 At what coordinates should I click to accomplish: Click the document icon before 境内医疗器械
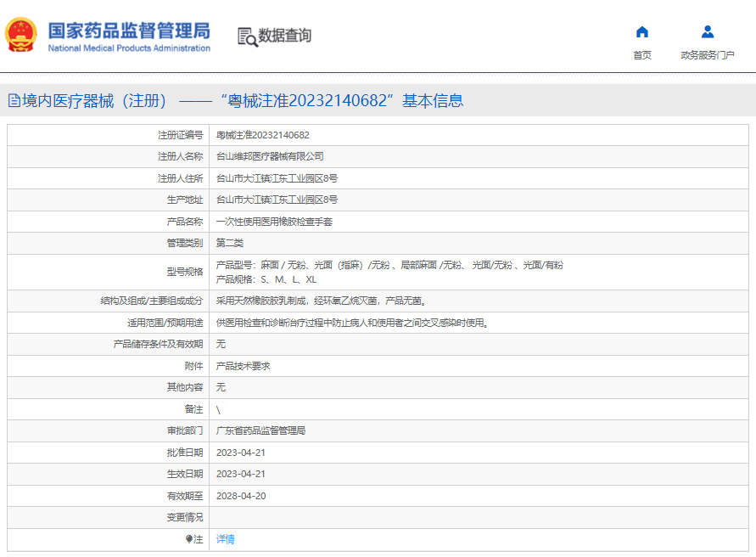(x=14, y=100)
